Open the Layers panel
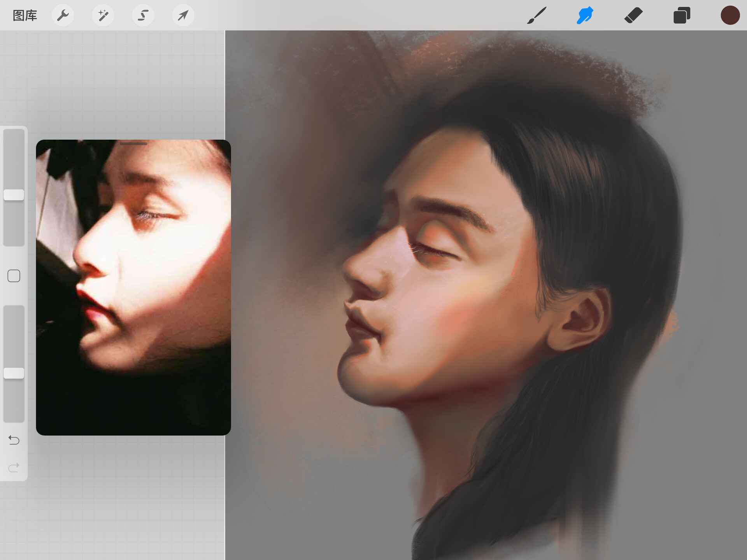Viewport: 747px width, 560px height. click(x=681, y=15)
